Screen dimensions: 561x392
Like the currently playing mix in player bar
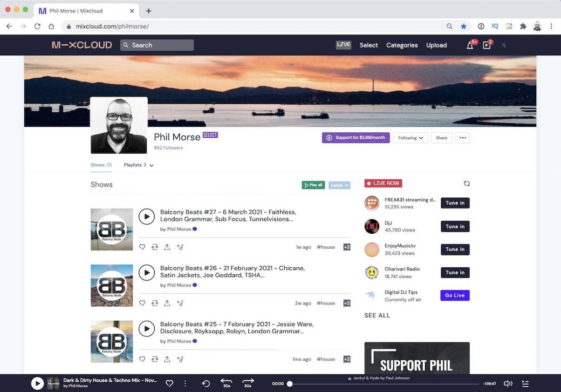[x=170, y=383]
